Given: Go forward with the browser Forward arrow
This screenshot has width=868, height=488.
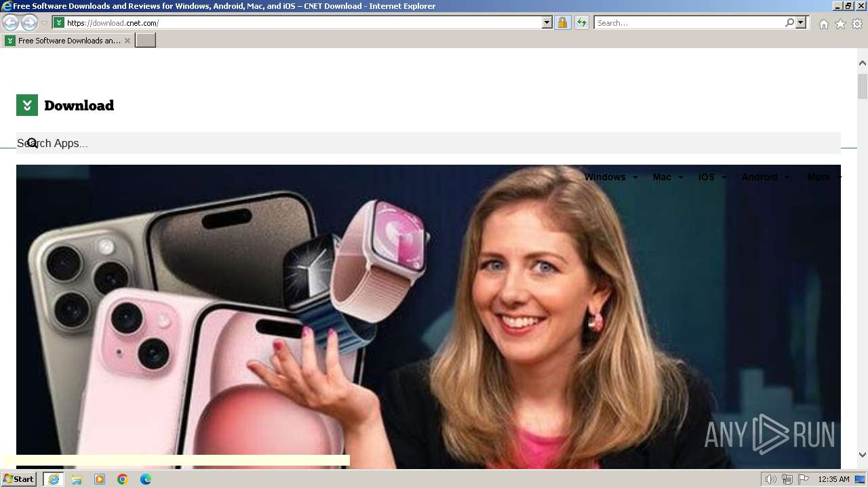Looking at the screenshot, I should [29, 23].
